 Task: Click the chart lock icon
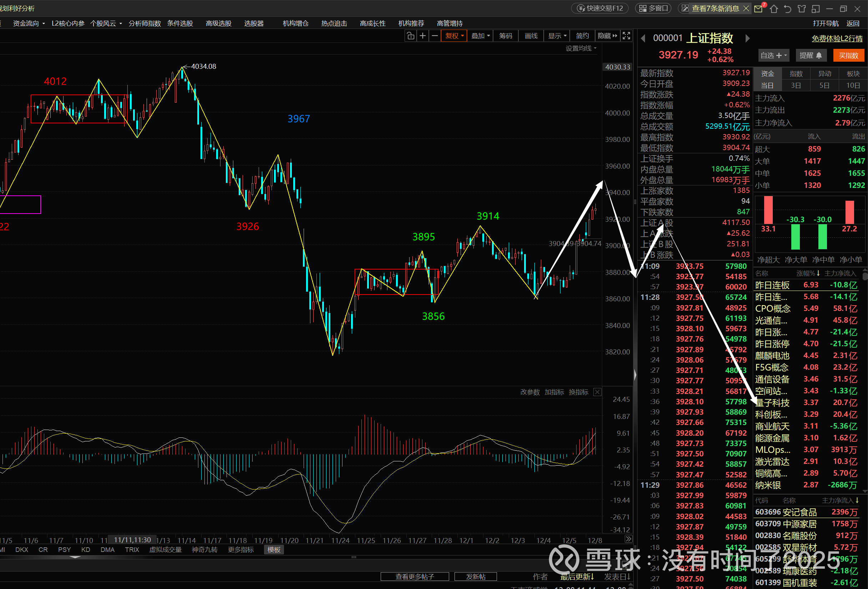coord(411,36)
